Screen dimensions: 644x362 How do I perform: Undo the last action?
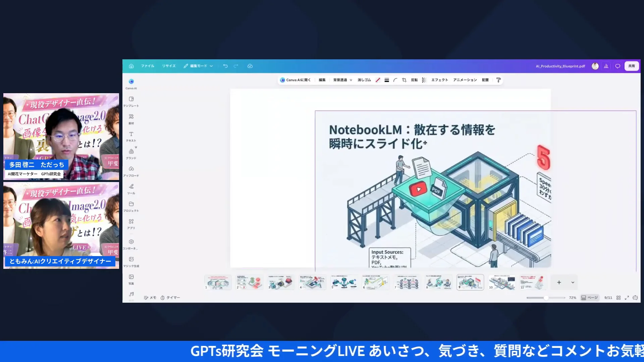point(225,66)
